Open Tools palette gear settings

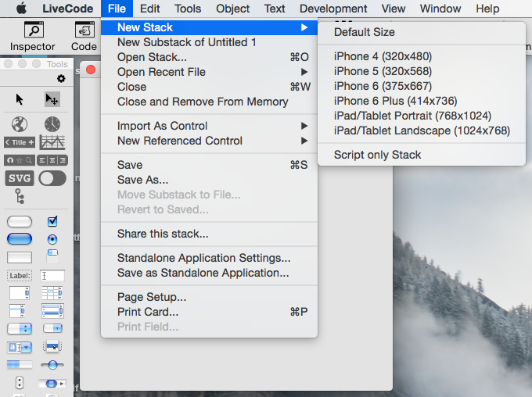pyautogui.click(x=61, y=79)
